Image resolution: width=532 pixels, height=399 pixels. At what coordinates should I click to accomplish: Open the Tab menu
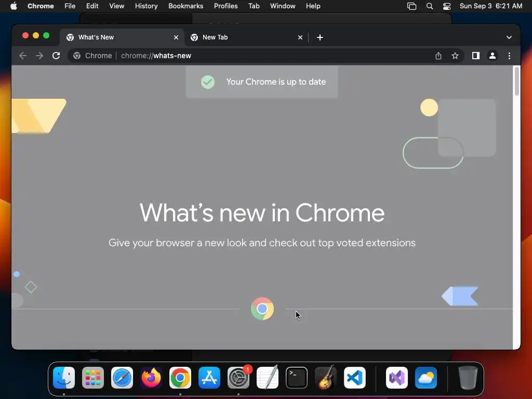click(x=254, y=6)
